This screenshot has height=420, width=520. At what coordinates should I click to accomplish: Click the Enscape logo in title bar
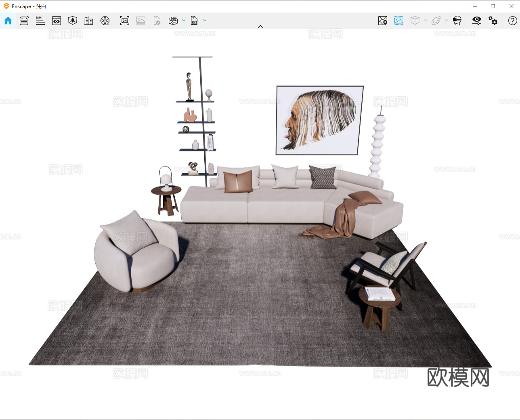[x=6, y=6]
